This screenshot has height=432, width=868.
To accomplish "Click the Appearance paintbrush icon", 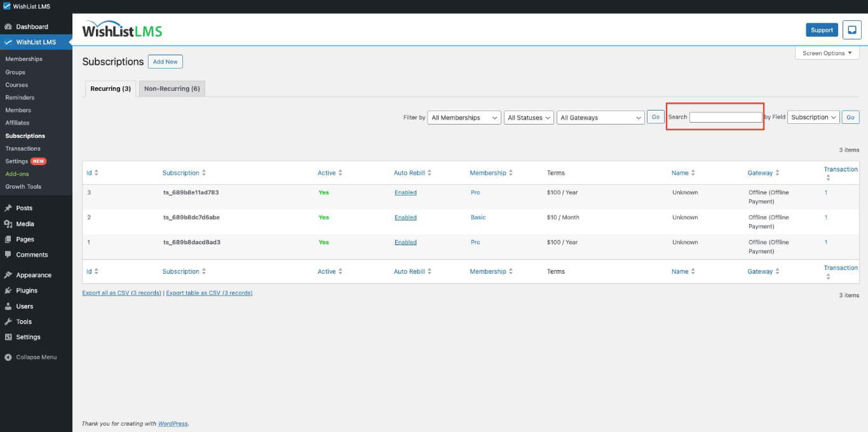I will (x=8, y=275).
